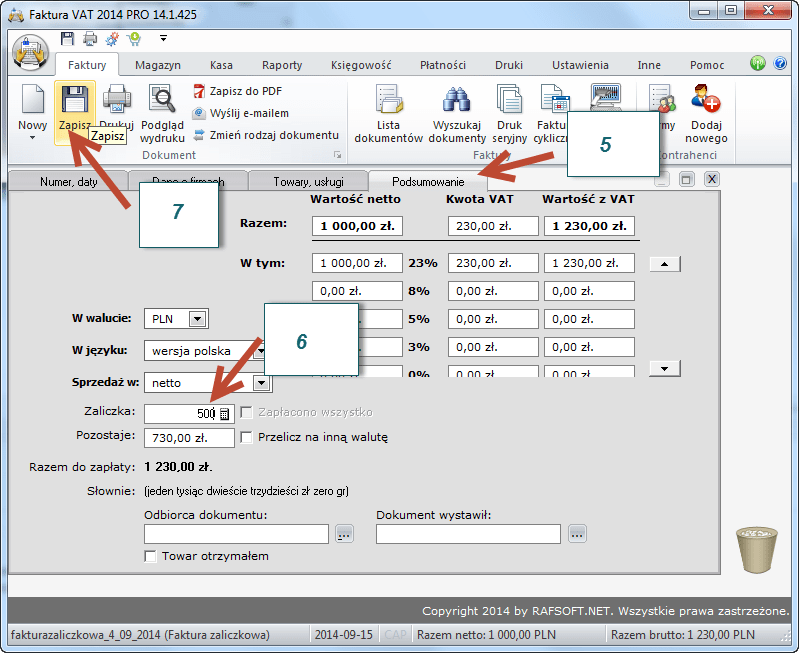
Task: Open the Płatności ribbon tab
Action: (x=443, y=65)
